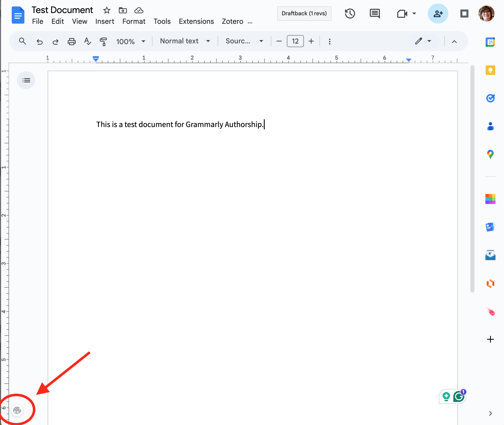Open the Zotero menu
This screenshot has width=504, height=425.
point(232,22)
